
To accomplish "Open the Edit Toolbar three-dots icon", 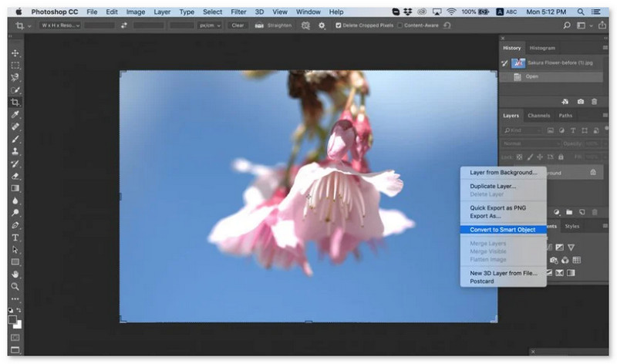I will point(15,299).
